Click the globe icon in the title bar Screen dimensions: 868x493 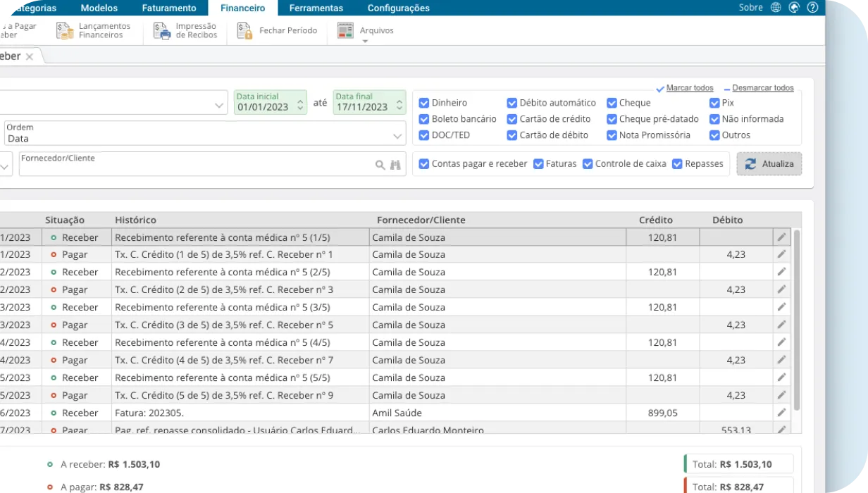tap(776, 7)
